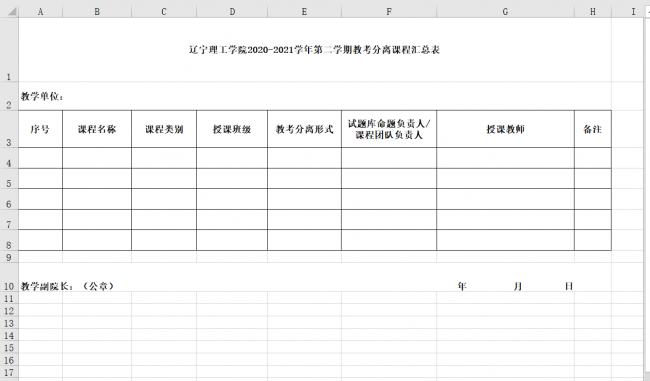The height and width of the screenshot is (381, 650).
Task: Click the 授课教师 header cell
Action: [505, 129]
